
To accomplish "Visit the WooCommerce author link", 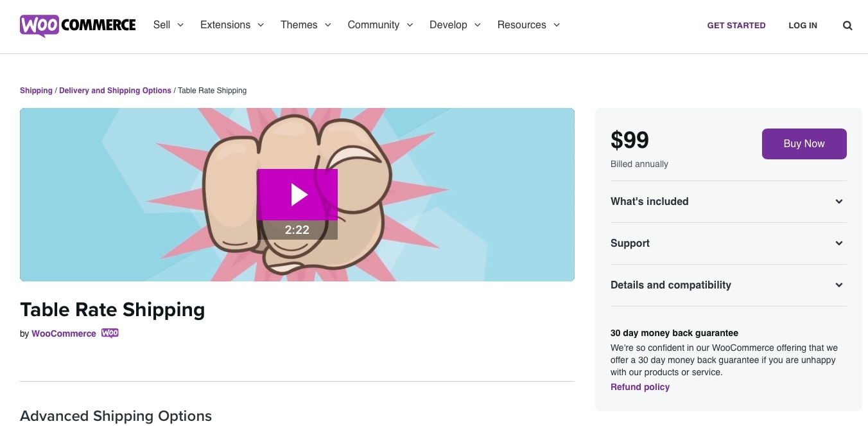I will 64,333.
